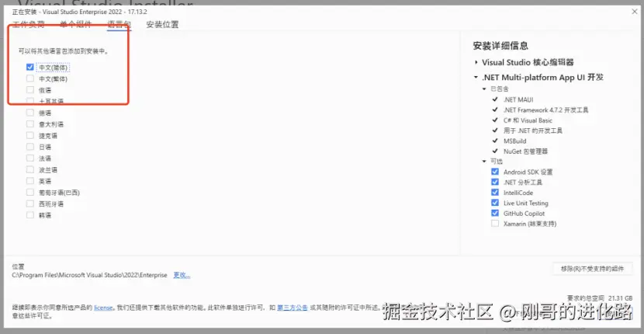The height and width of the screenshot is (334, 644).
Task: Select the 语言包 tab
Action: [x=119, y=24]
